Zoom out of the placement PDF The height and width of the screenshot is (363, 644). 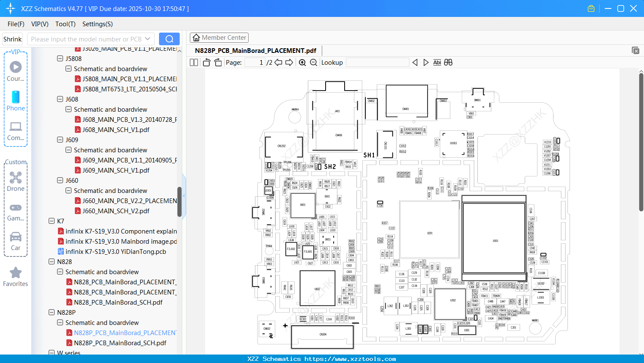click(313, 62)
